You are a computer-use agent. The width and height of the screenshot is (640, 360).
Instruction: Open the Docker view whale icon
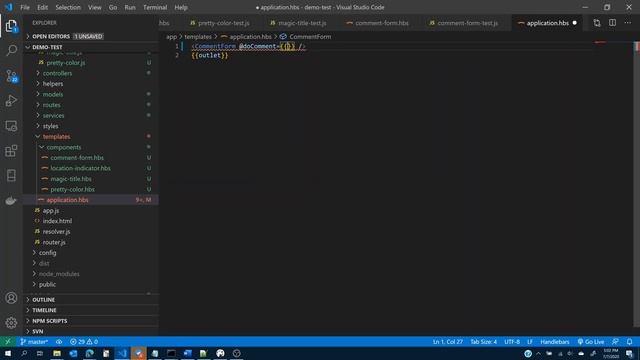pos(11,200)
